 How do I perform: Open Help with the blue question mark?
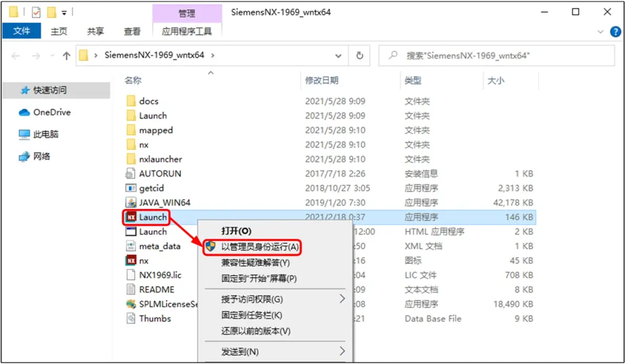616,31
